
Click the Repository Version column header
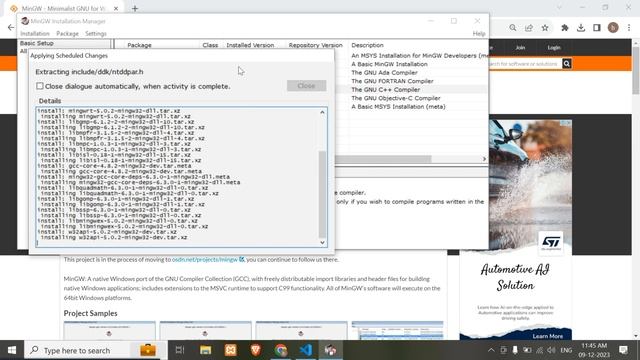coord(316,45)
